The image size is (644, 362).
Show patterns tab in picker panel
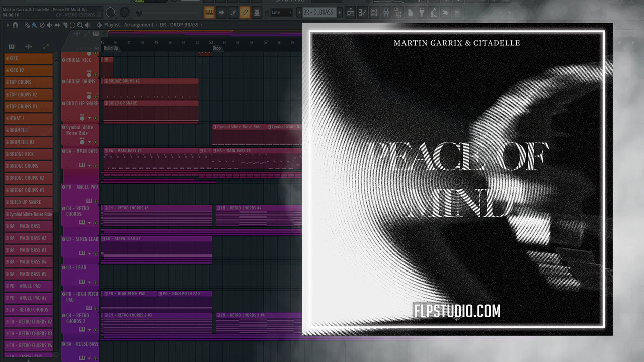[x=12, y=47]
